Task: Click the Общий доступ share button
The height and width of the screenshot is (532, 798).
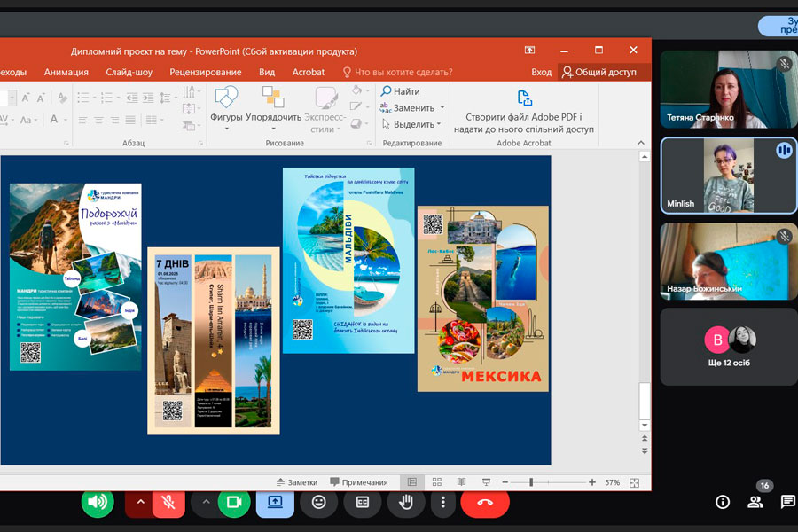Action: click(x=599, y=72)
